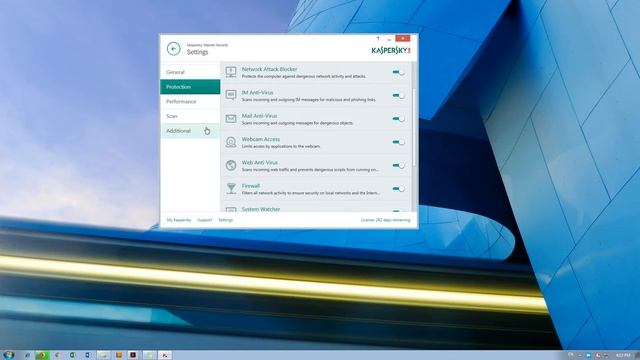Switch to the Performance tab

pos(190,102)
